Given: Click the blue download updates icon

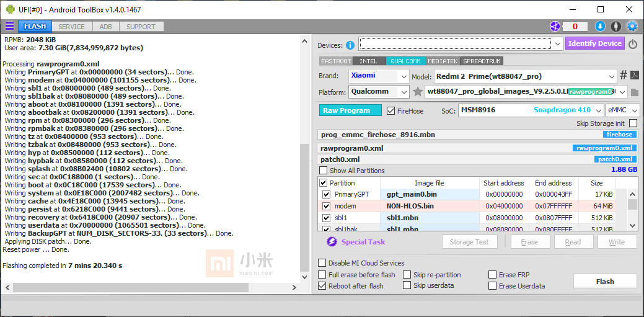Looking at the screenshot, I should point(600,26).
